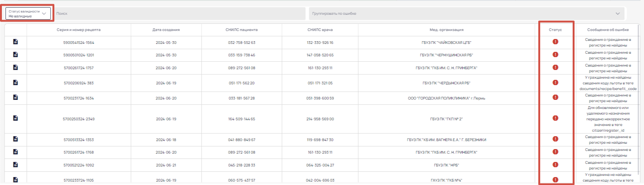Screen dimensions: 644x185
Task: Sort by Дата создания column header
Action: pos(166,30)
